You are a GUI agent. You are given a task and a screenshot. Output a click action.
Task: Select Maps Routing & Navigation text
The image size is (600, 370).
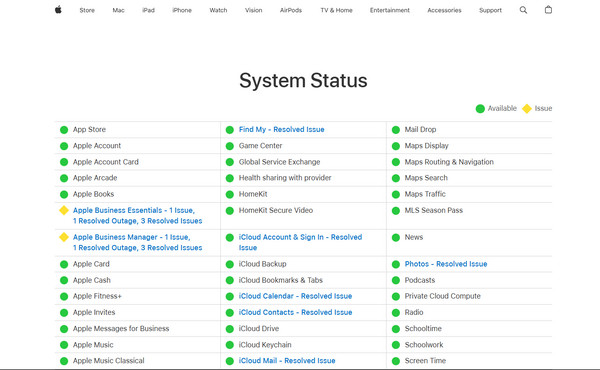(449, 162)
